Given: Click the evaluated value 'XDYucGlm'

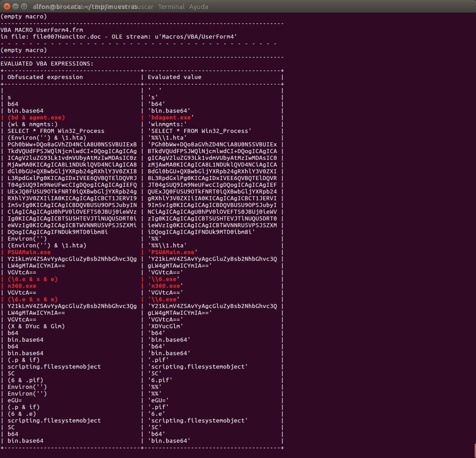Looking at the screenshot, I should pos(165,326).
